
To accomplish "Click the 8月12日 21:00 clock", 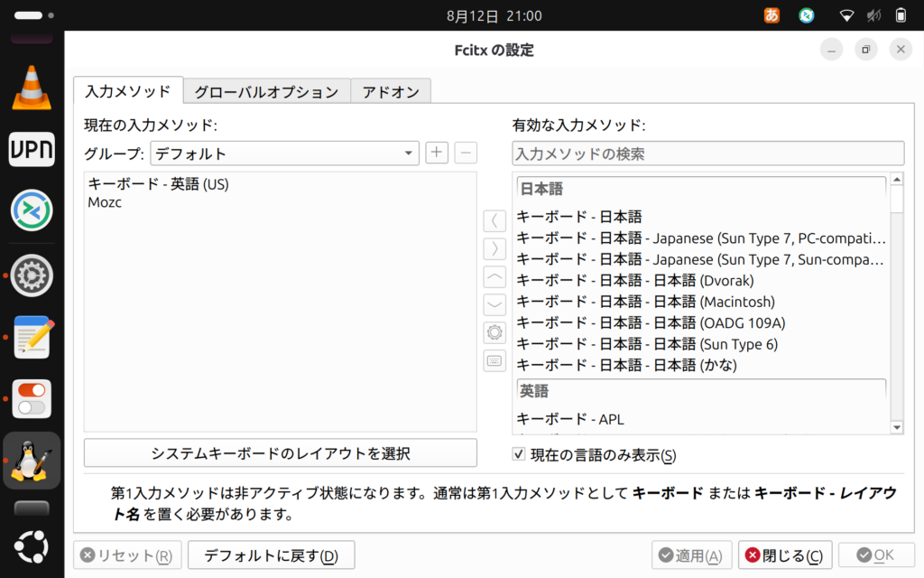I will coord(494,16).
